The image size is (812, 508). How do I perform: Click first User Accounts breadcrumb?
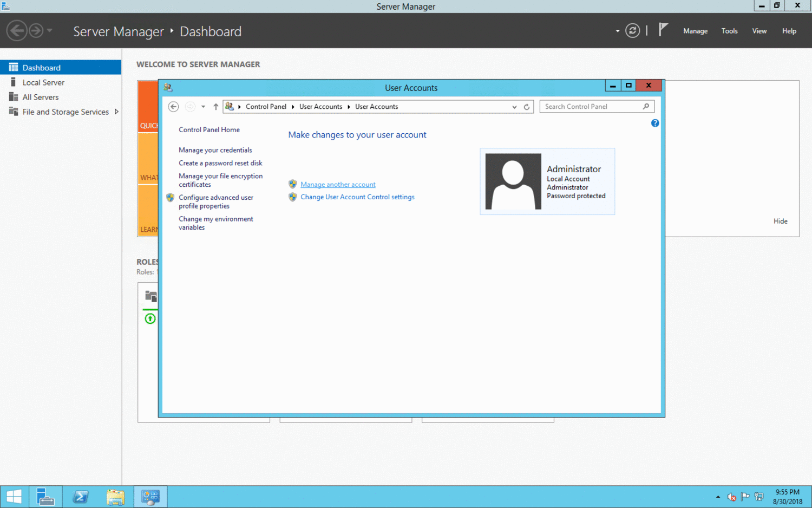point(320,107)
